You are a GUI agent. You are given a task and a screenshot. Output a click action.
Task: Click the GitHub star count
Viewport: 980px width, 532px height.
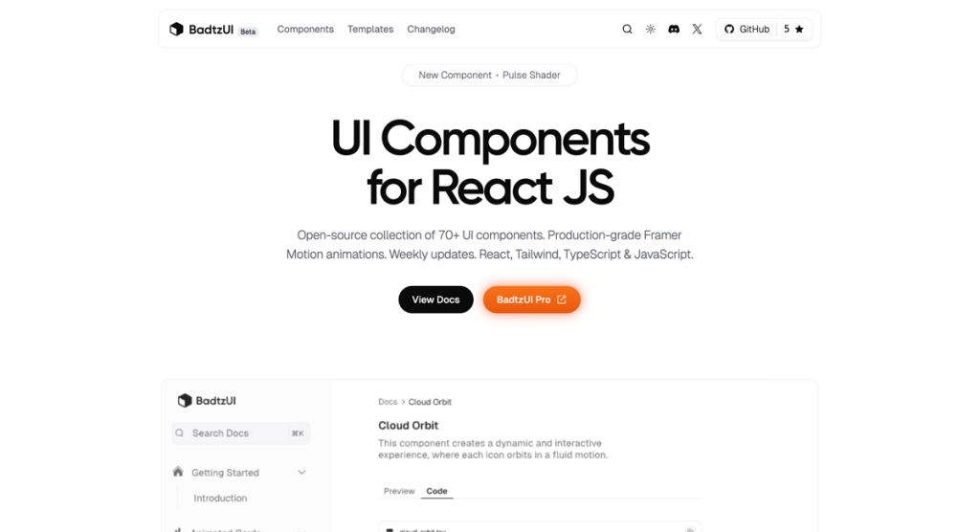[793, 30]
